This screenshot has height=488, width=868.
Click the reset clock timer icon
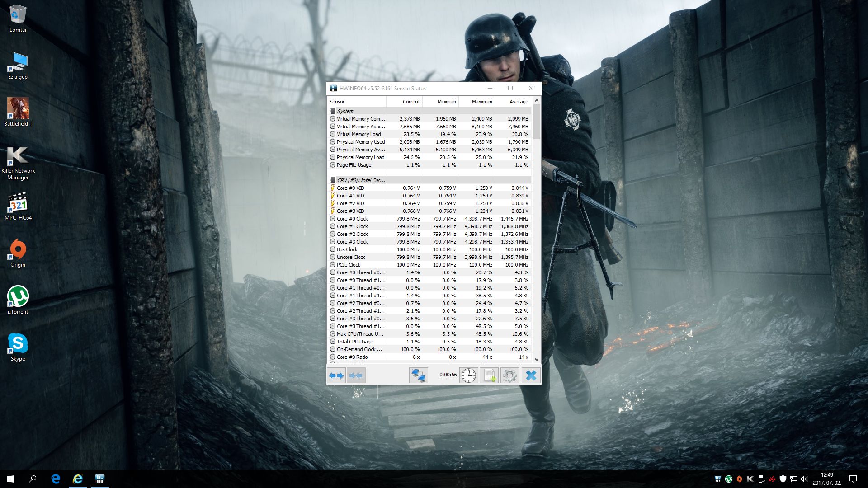click(x=469, y=375)
